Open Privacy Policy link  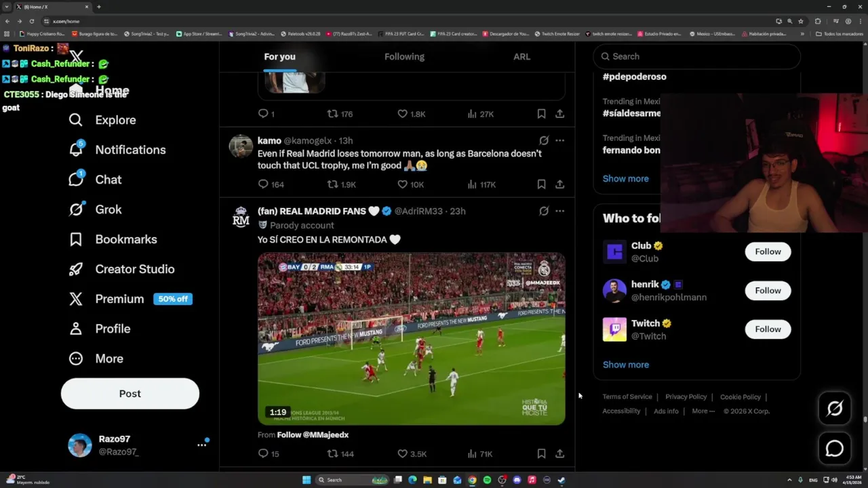pyautogui.click(x=686, y=397)
